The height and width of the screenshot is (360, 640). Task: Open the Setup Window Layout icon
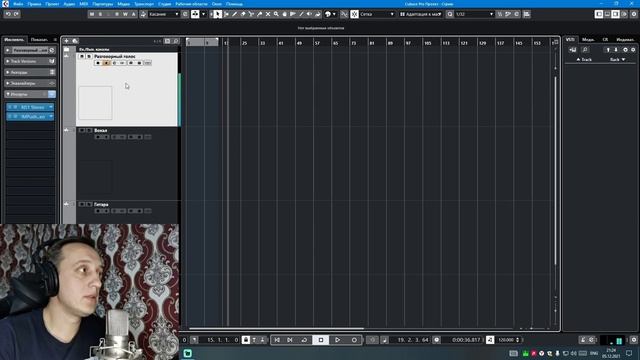tap(624, 14)
